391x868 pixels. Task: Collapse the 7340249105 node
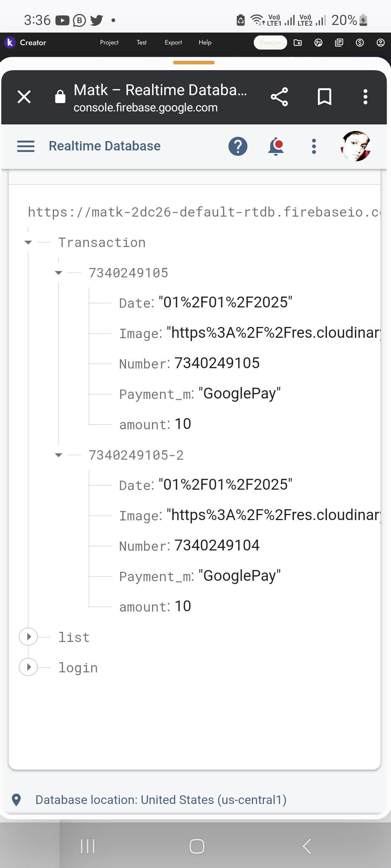click(x=59, y=273)
